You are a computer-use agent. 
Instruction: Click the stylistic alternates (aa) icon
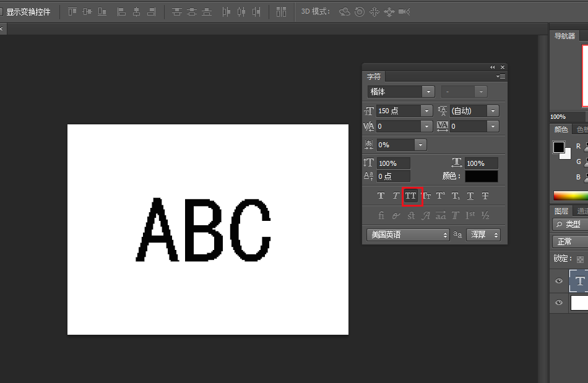pyautogui.click(x=441, y=215)
